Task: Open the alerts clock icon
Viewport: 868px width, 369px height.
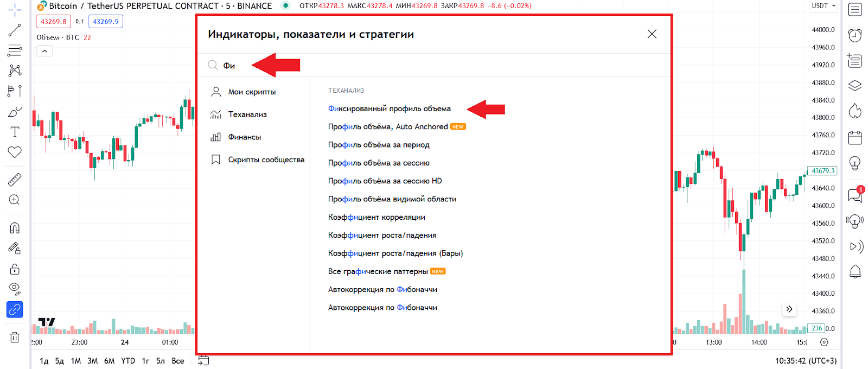Action: pos(855,35)
